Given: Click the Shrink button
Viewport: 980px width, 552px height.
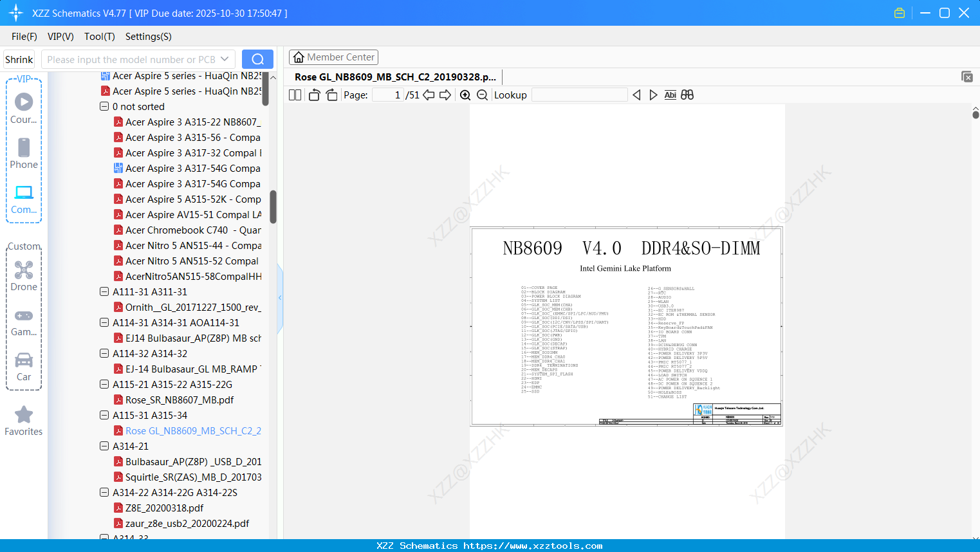Looking at the screenshot, I should point(19,59).
